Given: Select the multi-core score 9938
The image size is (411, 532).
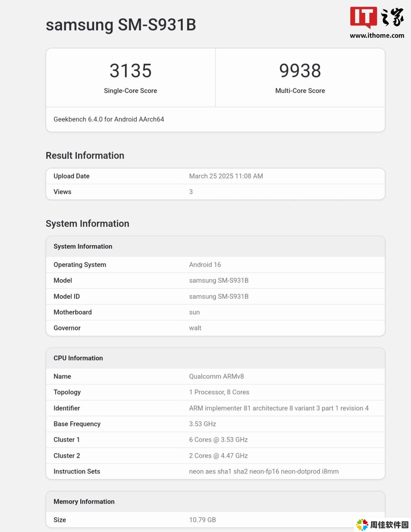Looking at the screenshot, I should pyautogui.click(x=300, y=70).
